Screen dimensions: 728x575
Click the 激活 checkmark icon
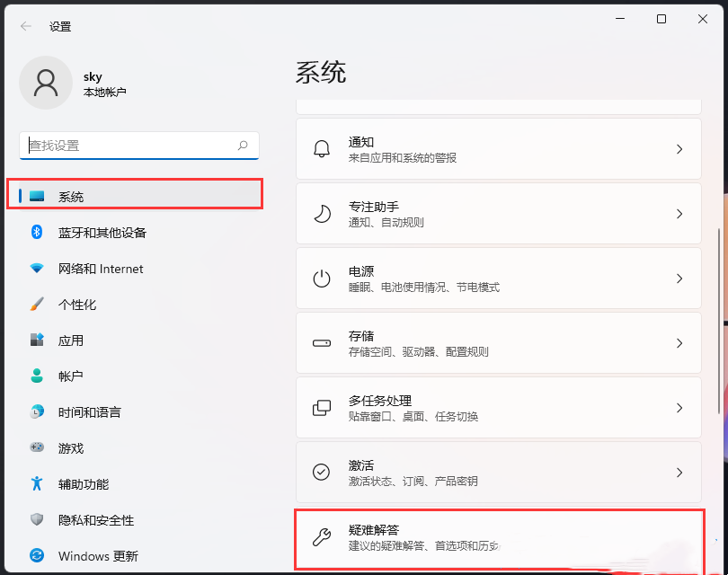321,472
